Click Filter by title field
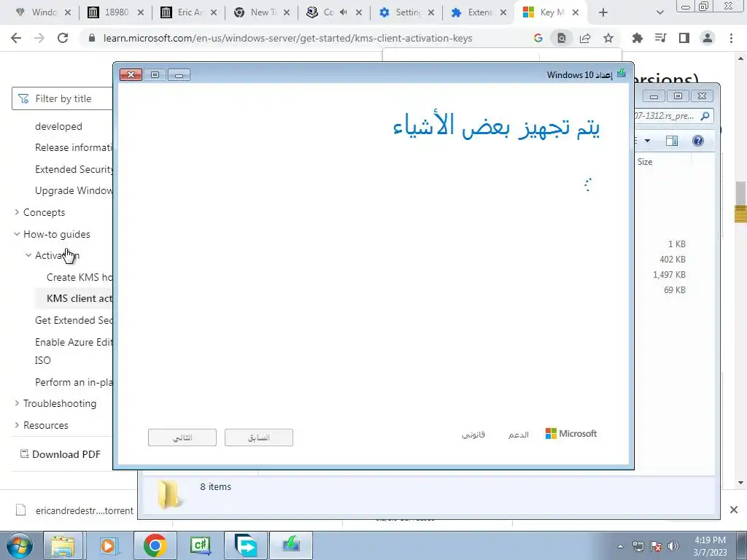Image resolution: width=747 pixels, height=560 pixels. 63,98
